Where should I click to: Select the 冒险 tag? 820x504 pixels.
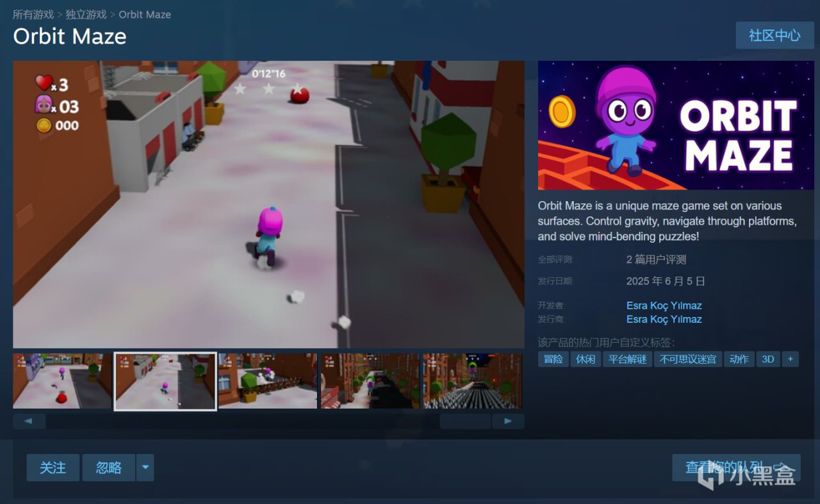click(x=553, y=359)
